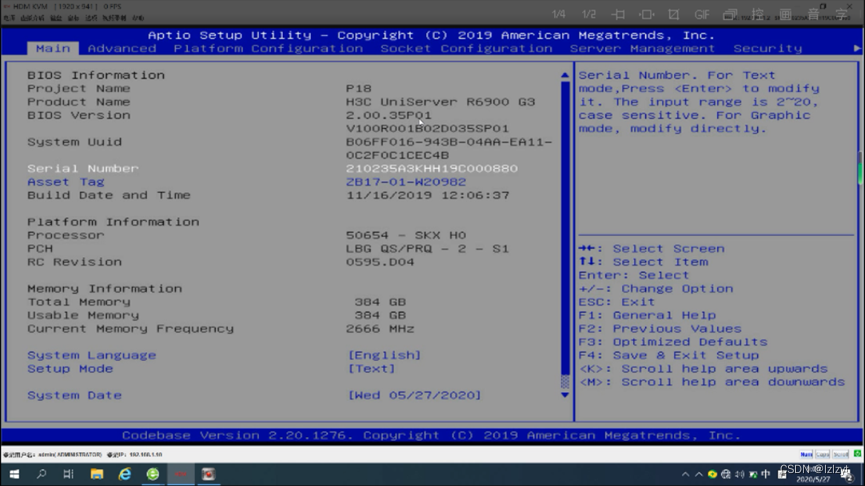Click the Product Name value H3C UniServer R6900 G3
865x486 pixels.
point(440,102)
